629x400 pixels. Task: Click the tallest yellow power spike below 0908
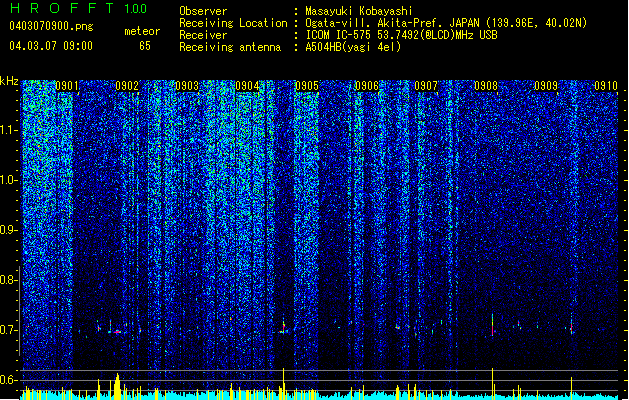coord(493,383)
